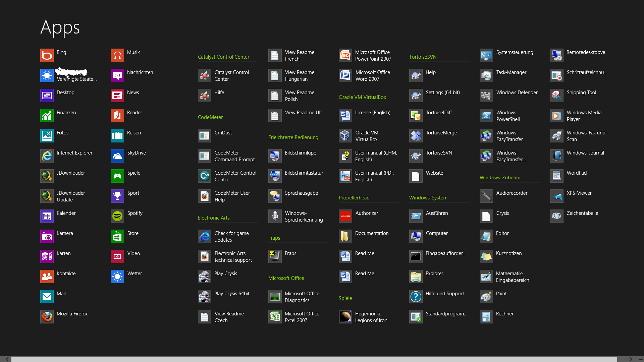
Task: Open the Wetter app icon
Action: point(117,277)
